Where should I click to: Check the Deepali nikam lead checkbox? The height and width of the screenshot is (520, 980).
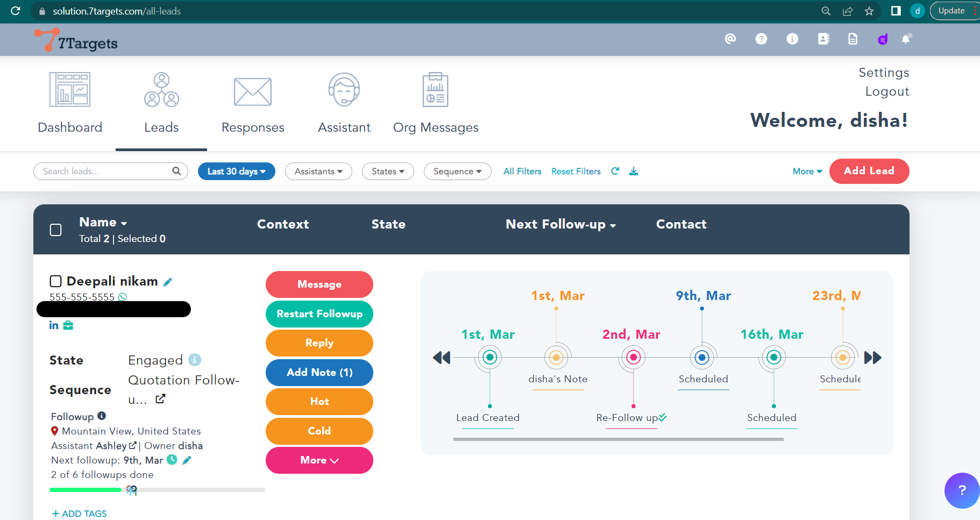point(55,281)
